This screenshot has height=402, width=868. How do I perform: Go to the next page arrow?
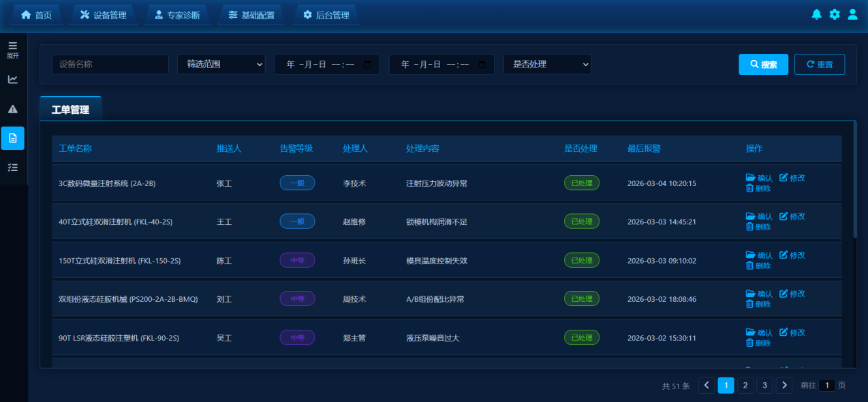784,386
